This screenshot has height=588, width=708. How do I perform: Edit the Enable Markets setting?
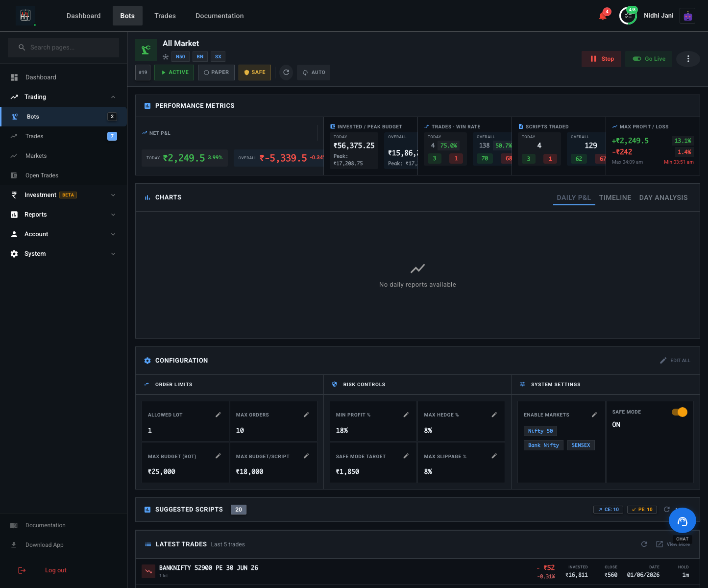[594, 415]
